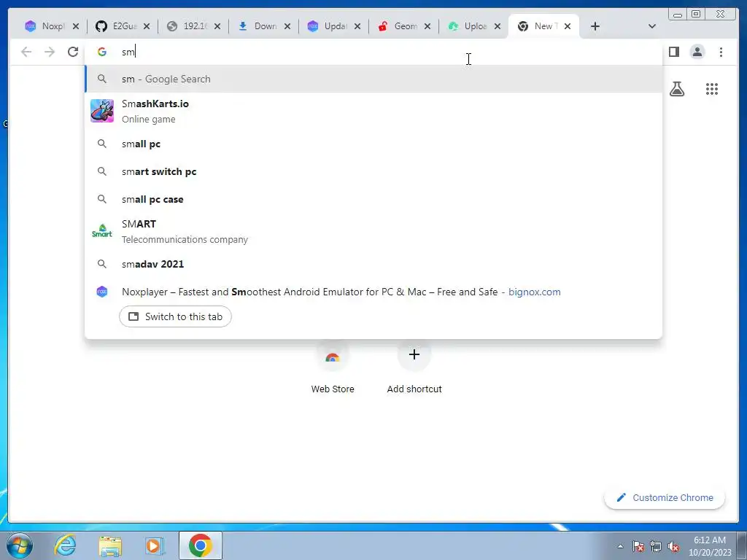Close the Update tab
Viewport: 747px width, 560px height.
tap(357, 26)
